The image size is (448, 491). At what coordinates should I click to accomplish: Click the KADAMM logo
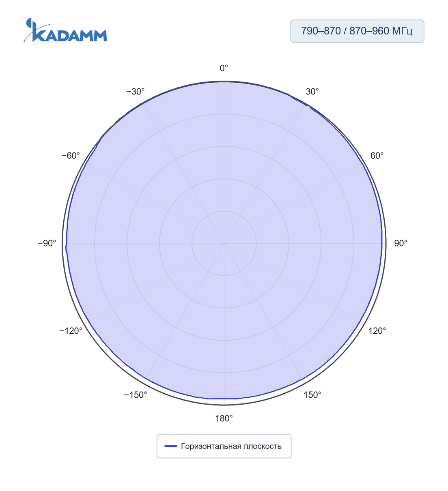click(x=65, y=30)
